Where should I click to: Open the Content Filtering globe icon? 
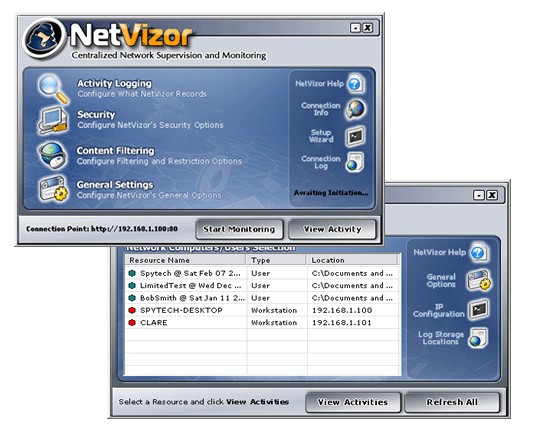[53, 155]
